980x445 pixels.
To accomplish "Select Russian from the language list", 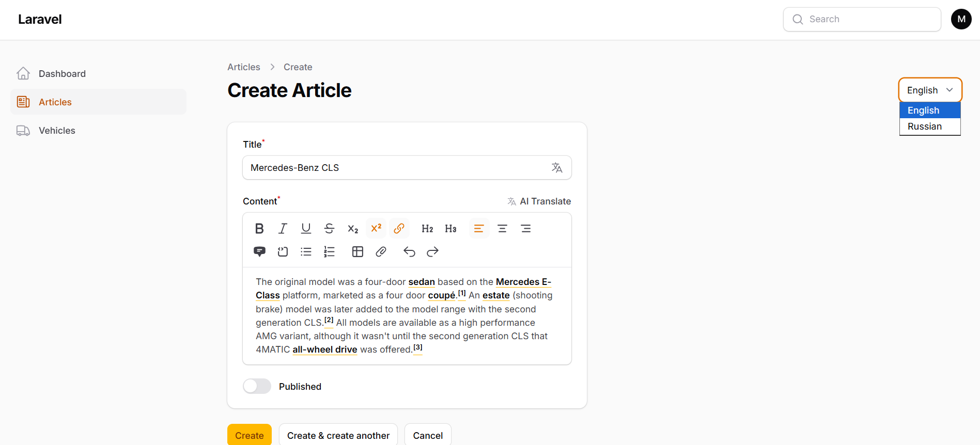I will click(x=930, y=126).
